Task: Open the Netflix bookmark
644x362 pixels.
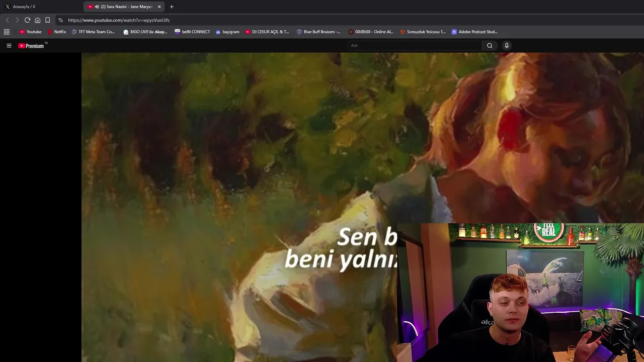Action: (56, 32)
